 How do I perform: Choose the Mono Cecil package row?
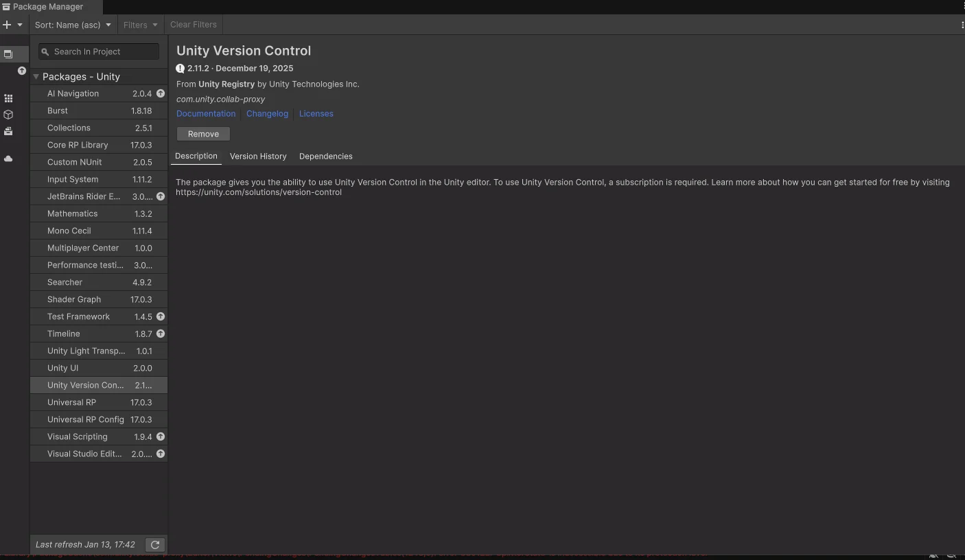point(99,231)
